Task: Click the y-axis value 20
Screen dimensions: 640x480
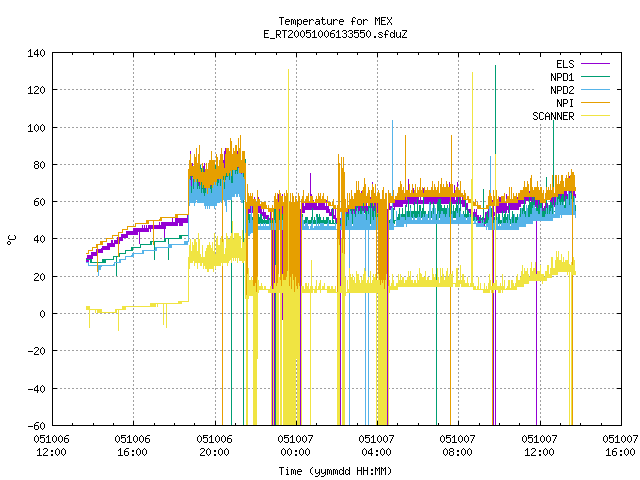Action: pos(40,277)
